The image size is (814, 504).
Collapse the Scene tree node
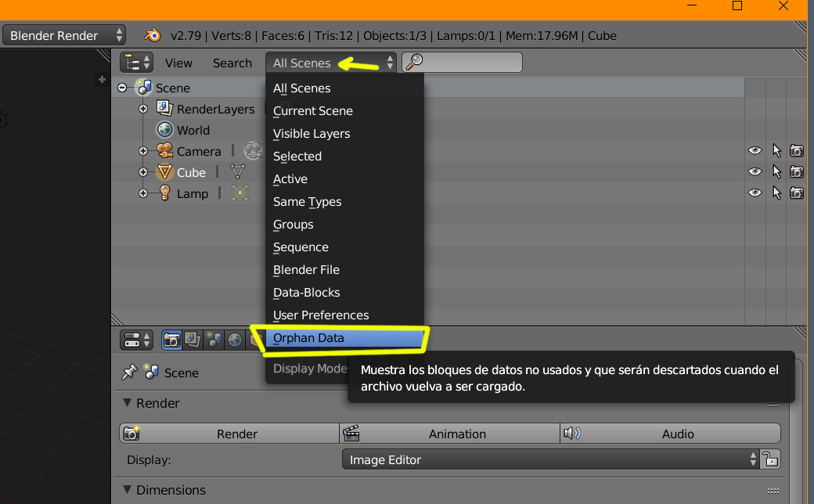click(x=122, y=88)
